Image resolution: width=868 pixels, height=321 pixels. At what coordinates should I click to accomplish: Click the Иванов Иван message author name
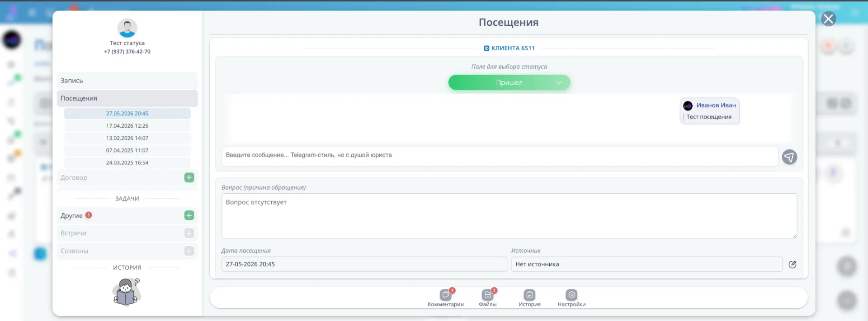point(716,105)
